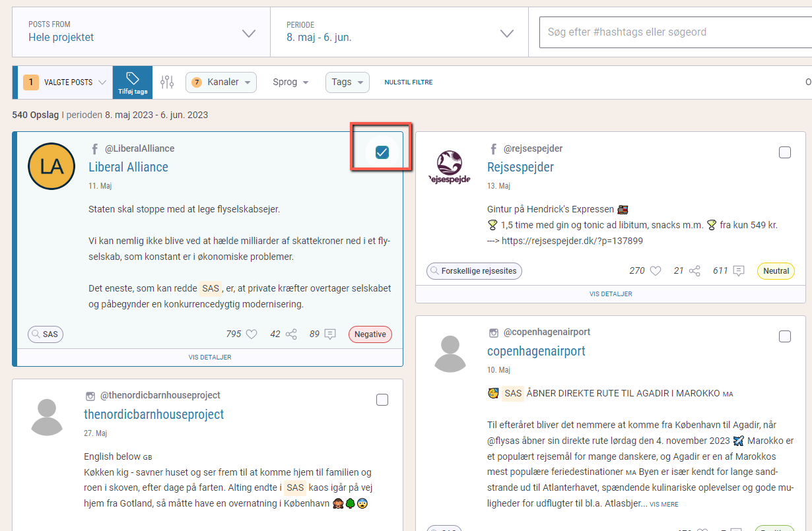Open the Posts From Hele projektet dropdown
Viewport: 812px width, 531px height.
[x=141, y=32]
